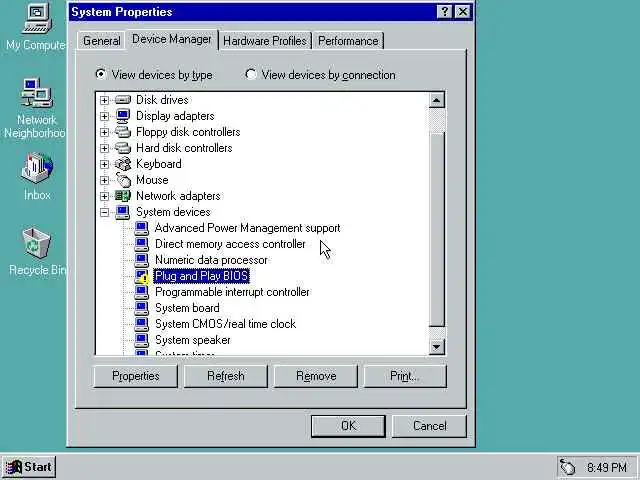The height and width of the screenshot is (480, 640).
Task: Click System CMOS/real time clock icon
Action: tap(142, 324)
